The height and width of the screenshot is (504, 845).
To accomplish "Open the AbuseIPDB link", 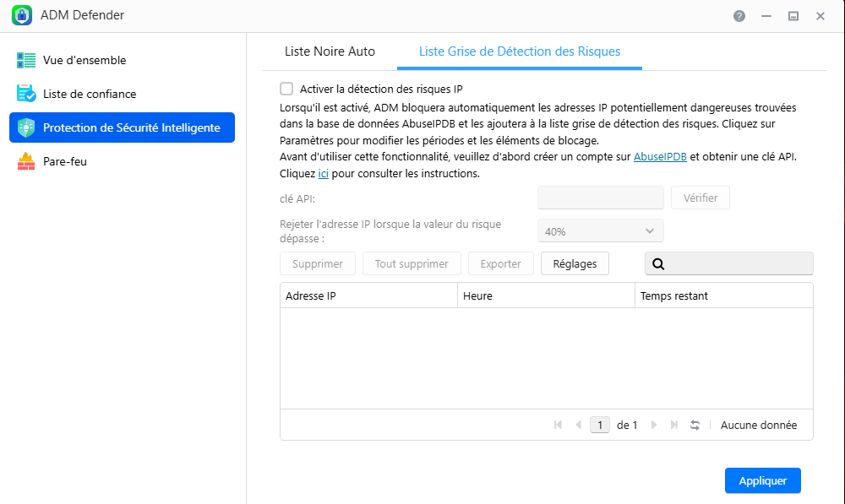I will 660,157.
